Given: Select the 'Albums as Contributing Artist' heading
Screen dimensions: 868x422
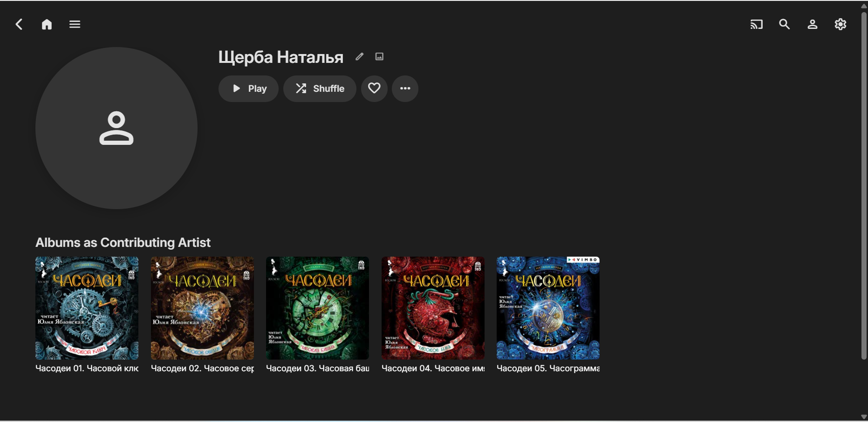Looking at the screenshot, I should pos(123,243).
